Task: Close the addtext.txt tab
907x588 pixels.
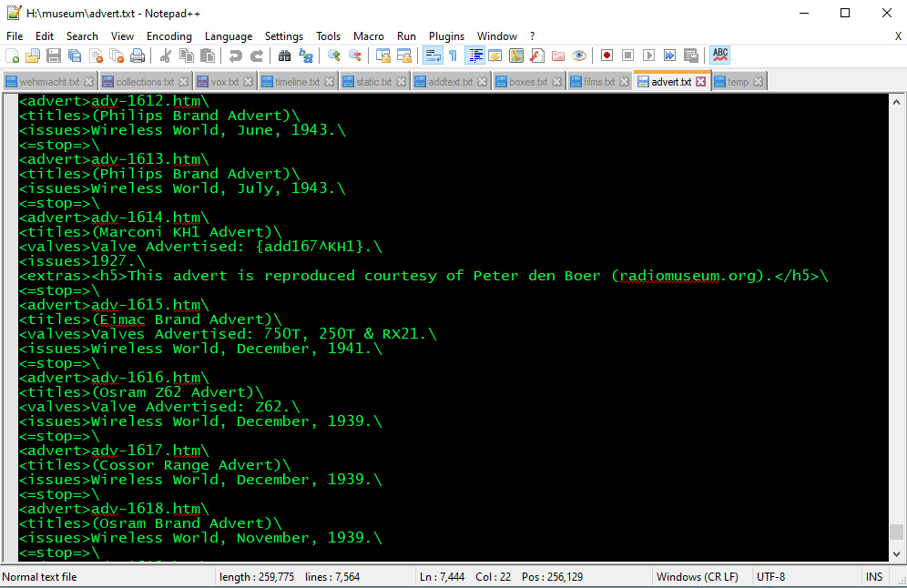Action: 482,82
